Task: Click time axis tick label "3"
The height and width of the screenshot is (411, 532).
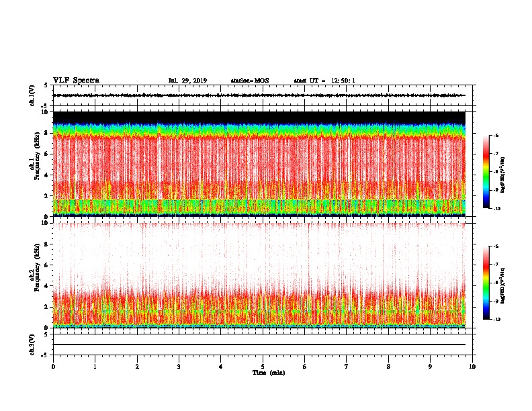Action: 179,367
